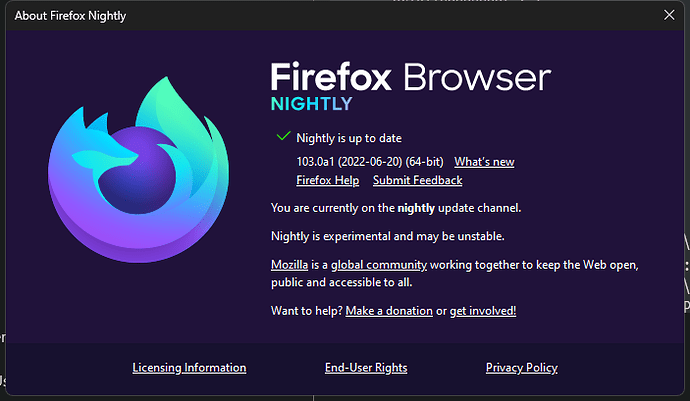This screenshot has height=401, width=690.
Task: Open the Privacy Policy link
Action: 521,368
